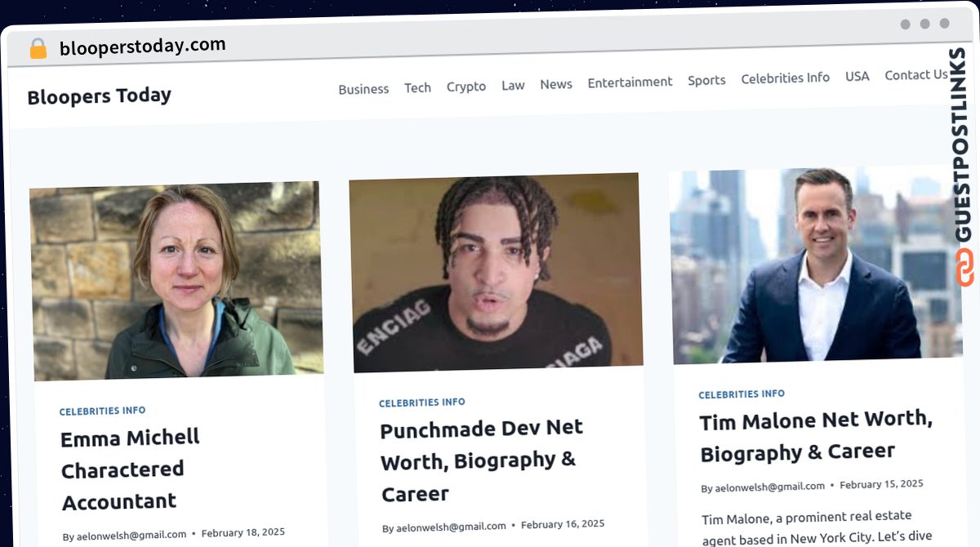Open Tim Malone Net Worth article title
Screen dimensions: 980x547
click(x=816, y=436)
